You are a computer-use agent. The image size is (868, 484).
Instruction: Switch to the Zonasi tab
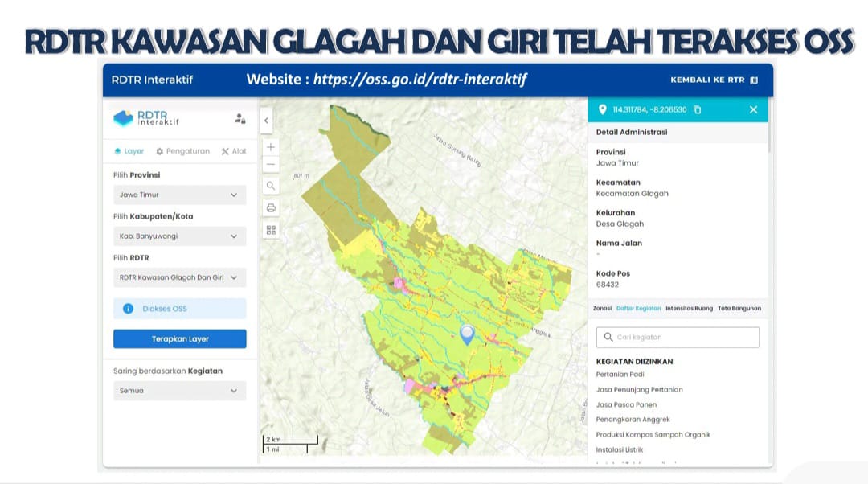pos(602,309)
